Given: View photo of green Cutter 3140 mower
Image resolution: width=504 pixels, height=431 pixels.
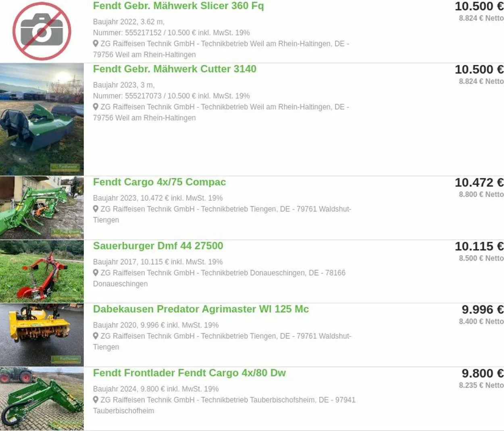Looking at the screenshot, I should click(x=42, y=119).
